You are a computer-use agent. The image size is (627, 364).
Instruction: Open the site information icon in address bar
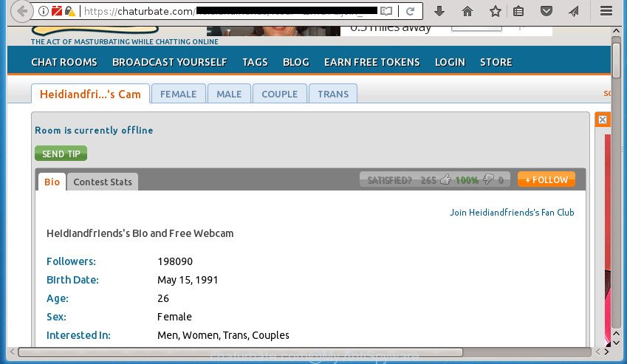pyautogui.click(x=43, y=11)
